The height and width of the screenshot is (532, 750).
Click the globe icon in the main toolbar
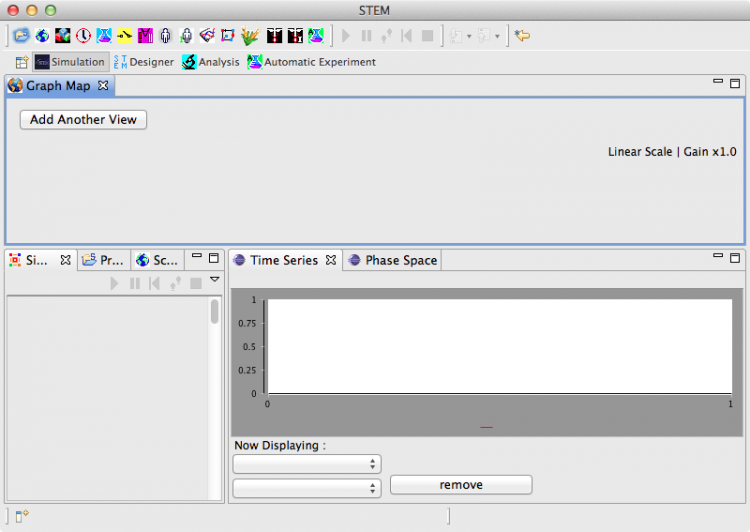pyautogui.click(x=42, y=36)
